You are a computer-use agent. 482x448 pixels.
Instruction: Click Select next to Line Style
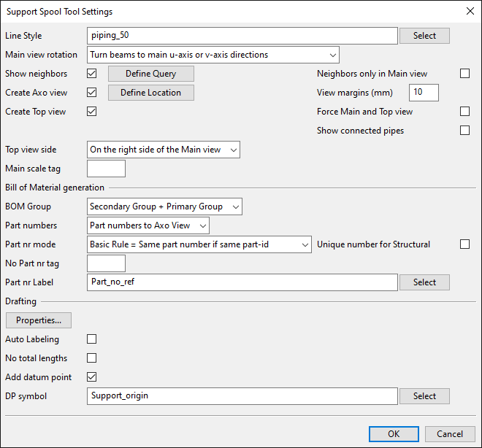point(424,36)
